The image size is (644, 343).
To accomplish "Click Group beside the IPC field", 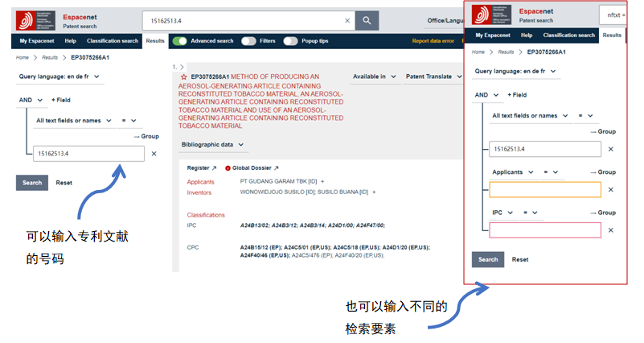I will coord(603,213).
